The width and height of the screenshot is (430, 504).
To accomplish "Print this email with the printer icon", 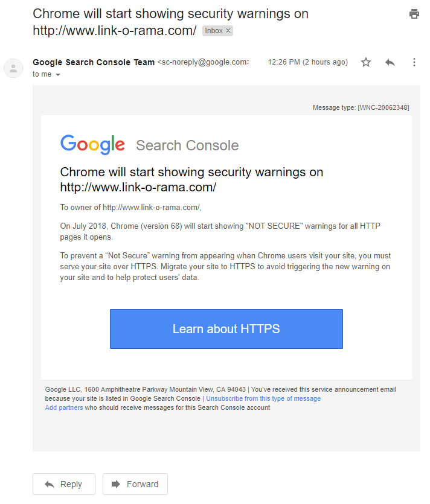I will (x=414, y=14).
